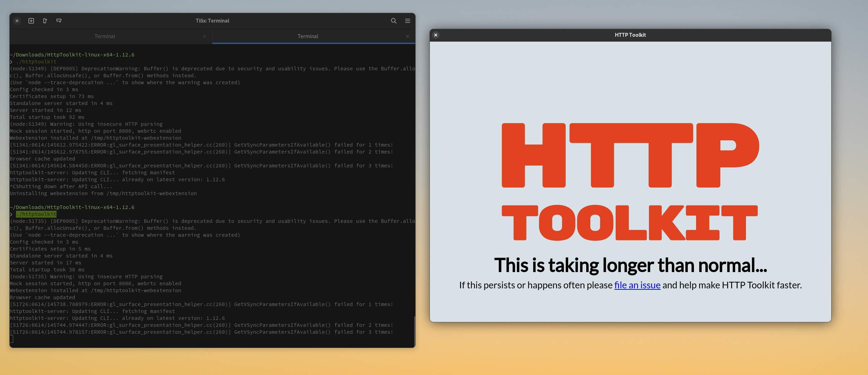
Task: Click the terminal cursor at the prompt
Action: 11,339
